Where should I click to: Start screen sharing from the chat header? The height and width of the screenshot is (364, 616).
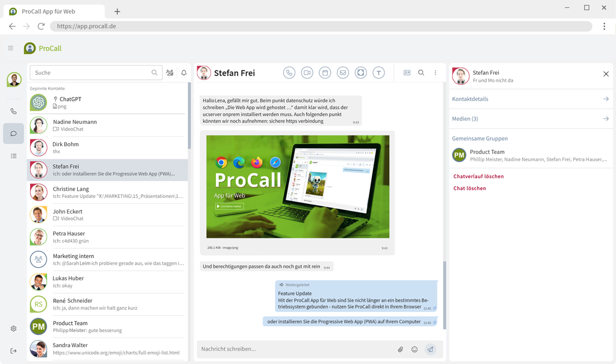coord(361,73)
